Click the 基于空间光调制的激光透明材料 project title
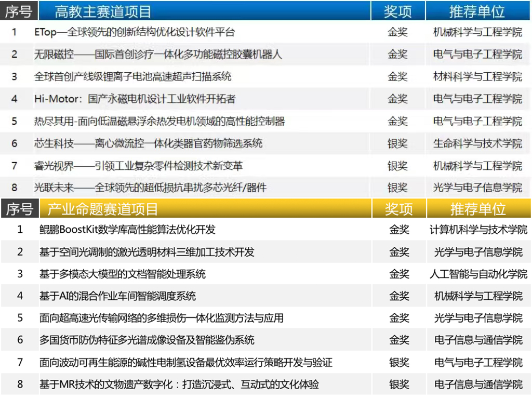 pos(147,252)
